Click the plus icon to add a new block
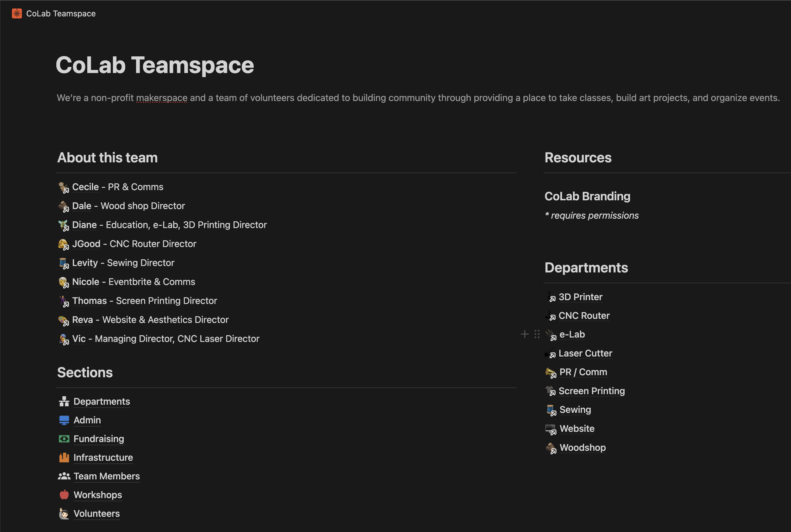The width and height of the screenshot is (791, 532). click(524, 334)
